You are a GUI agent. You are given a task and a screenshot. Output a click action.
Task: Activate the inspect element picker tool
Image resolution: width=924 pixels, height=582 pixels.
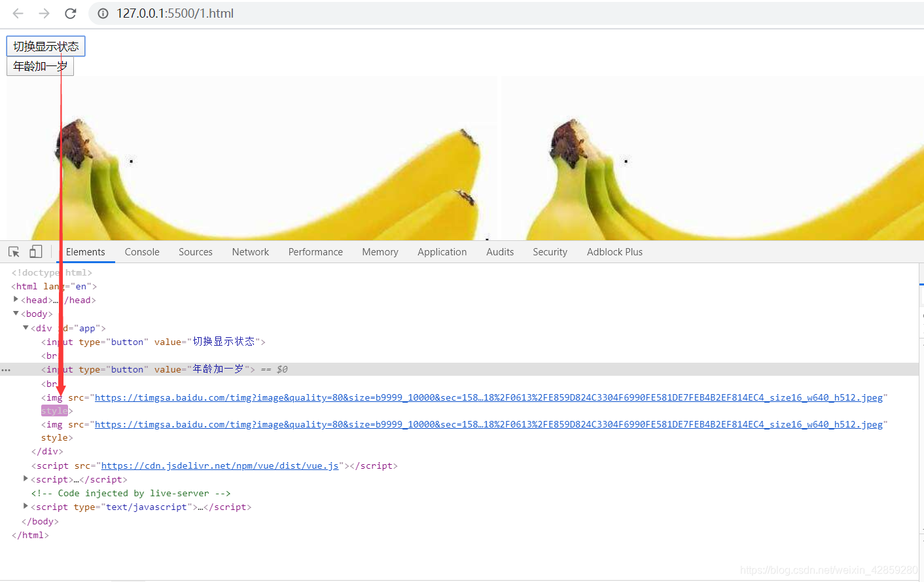tap(14, 252)
